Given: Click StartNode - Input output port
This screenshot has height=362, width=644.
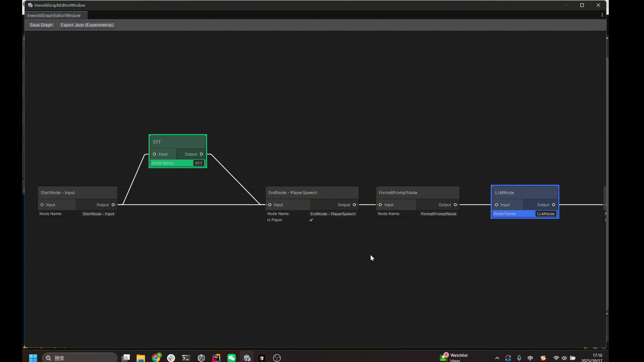Looking at the screenshot, I should click(x=113, y=205).
